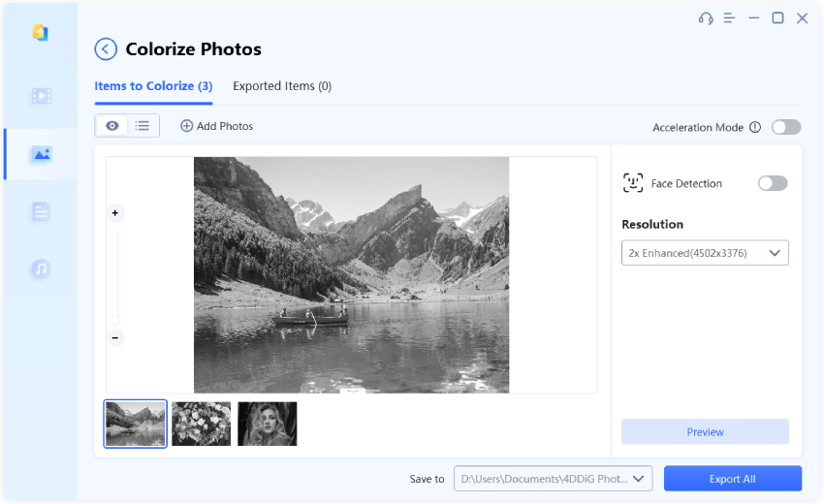Click the back arrow beside Colorize Photos
Viewport: 824px width, 504px height.
106,49
